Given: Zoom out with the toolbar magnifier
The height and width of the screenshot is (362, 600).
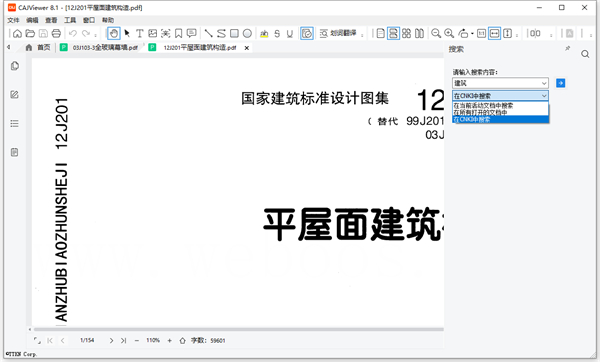Looking at the screenshot, I should (436, 34).
